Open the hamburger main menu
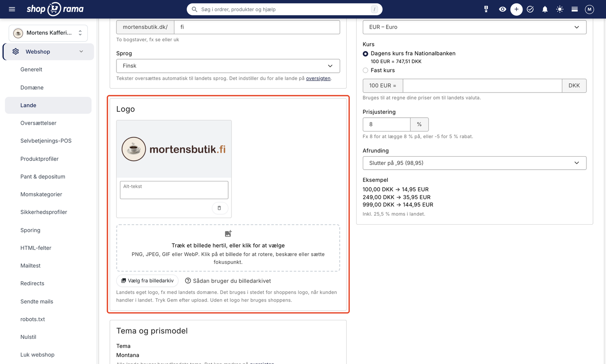The width and height of the screenshot is (606, 364). click(x=12, y=9)
